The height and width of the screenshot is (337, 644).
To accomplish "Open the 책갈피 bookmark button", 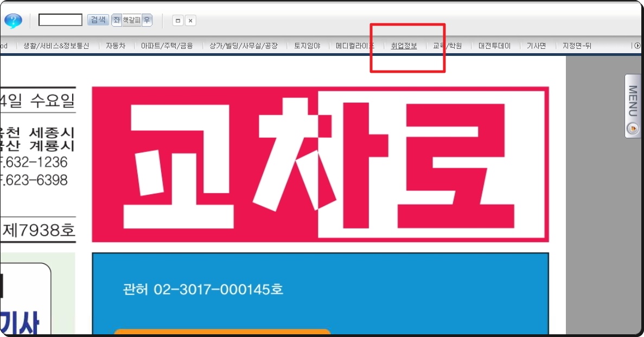I will 131,20.
